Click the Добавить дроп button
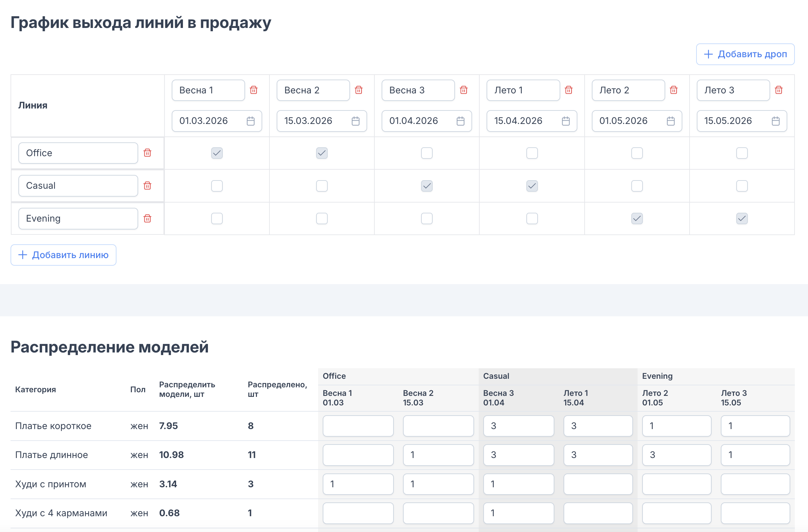This screenshot has height=532, width=808. [745, 54]
